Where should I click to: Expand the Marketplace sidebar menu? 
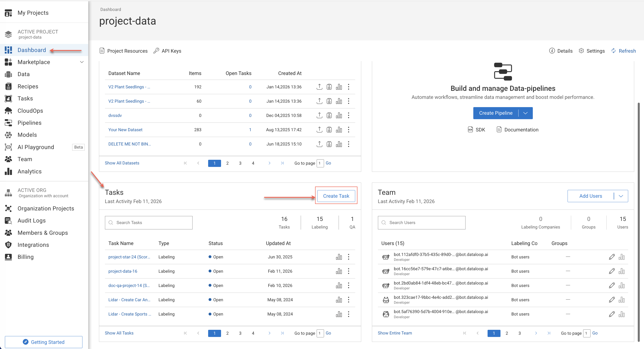click(x=82, y=62)
